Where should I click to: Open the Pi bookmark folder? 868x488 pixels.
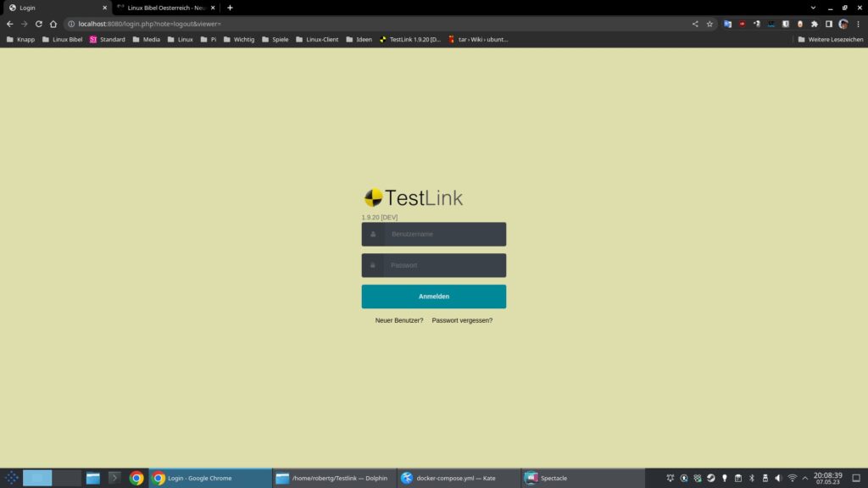pyautogui.click(x=209, y=39)
